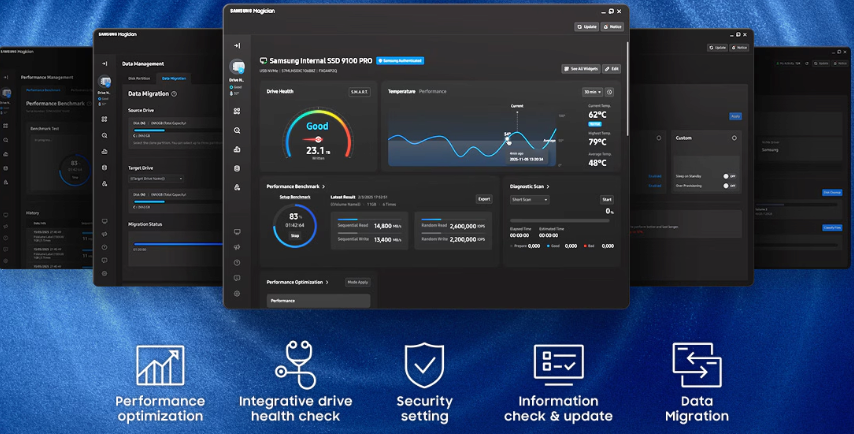Click the Update button in front window
The width and height of the screenshot is (854, 434).
click(587, 27)
